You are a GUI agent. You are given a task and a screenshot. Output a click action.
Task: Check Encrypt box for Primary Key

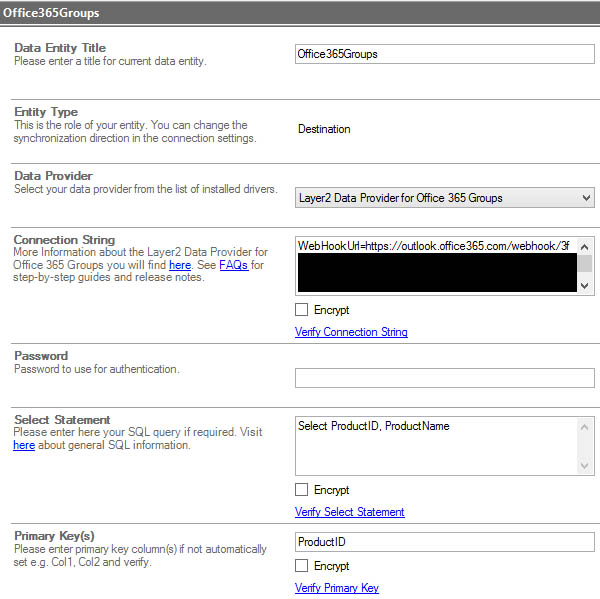coord(302,566)
